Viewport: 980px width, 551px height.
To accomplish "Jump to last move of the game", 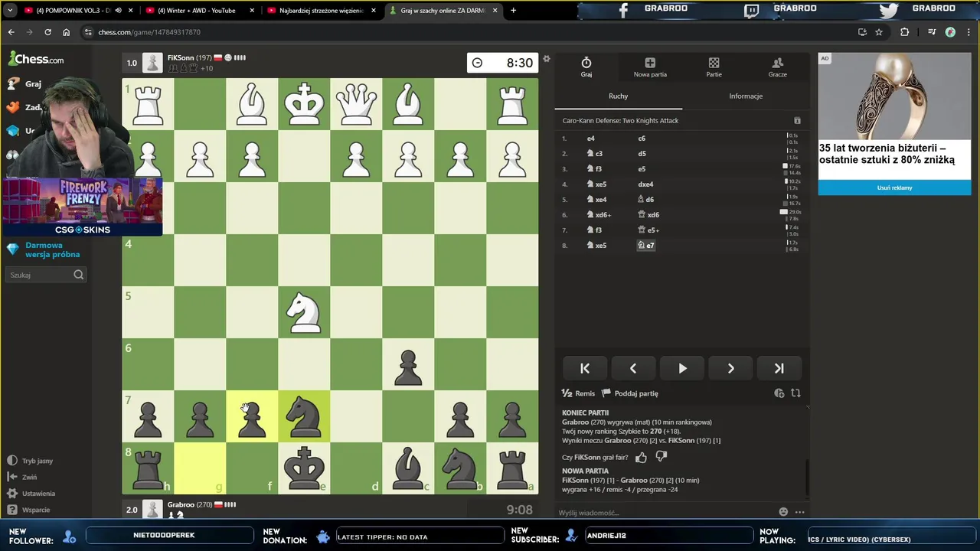I will (779, 368).
